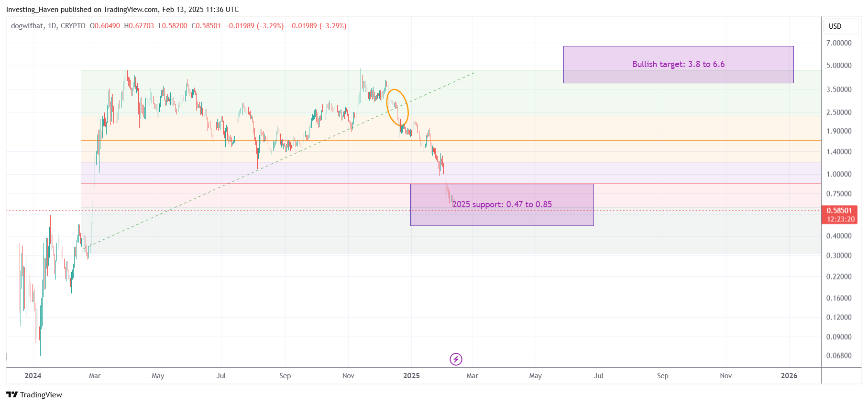Click the 0.40000 price axis label
This screenshot has width=868, height=405.
(839, 236)
